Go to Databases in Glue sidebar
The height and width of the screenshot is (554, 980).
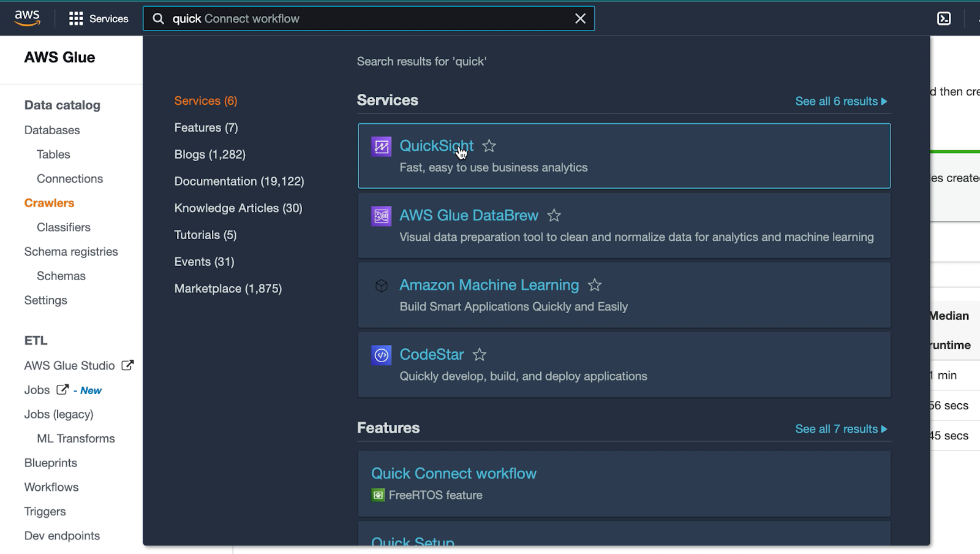pos(52,130)
